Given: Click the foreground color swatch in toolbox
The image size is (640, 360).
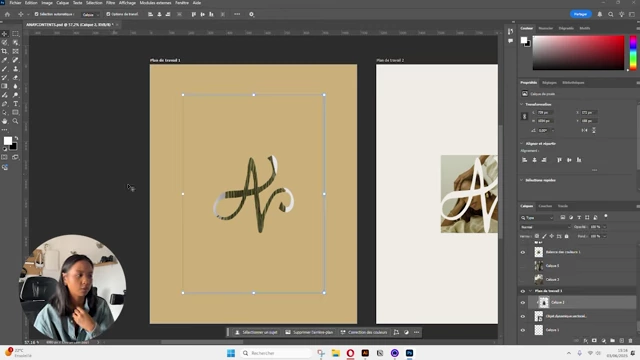Looking at the screenshot, I should pyautogui.click(x=7, y=141).
